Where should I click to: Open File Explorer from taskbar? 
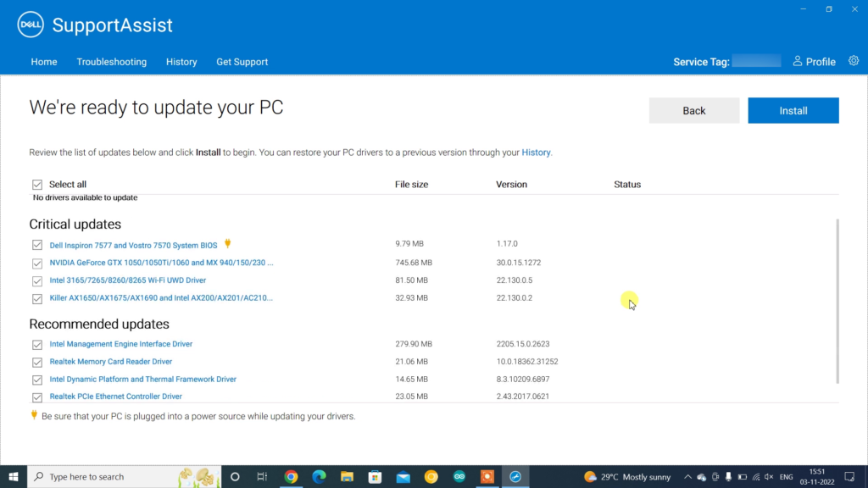tap(347, 476)
